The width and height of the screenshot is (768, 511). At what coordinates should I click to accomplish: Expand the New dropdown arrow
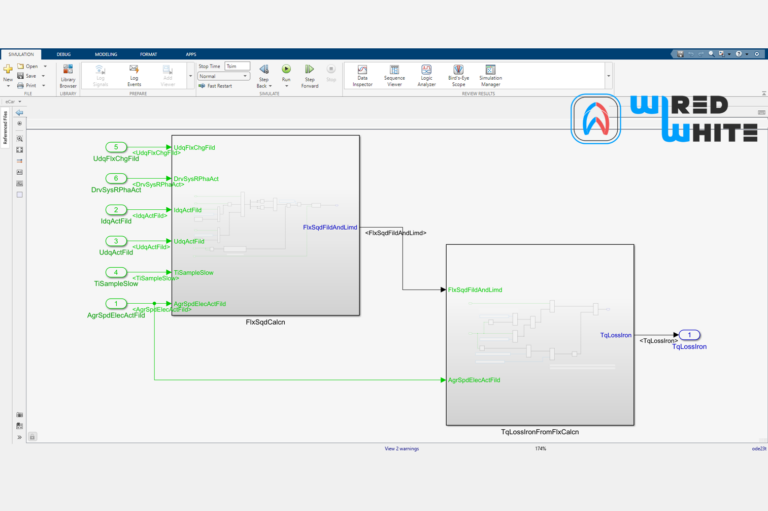coord(8,86)
